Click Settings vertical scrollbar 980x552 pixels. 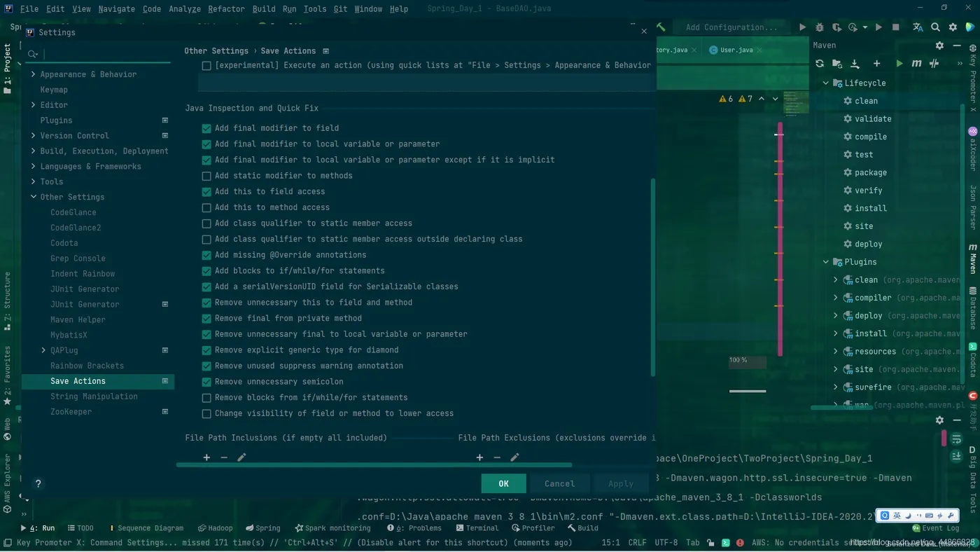[x=653, y=277]
